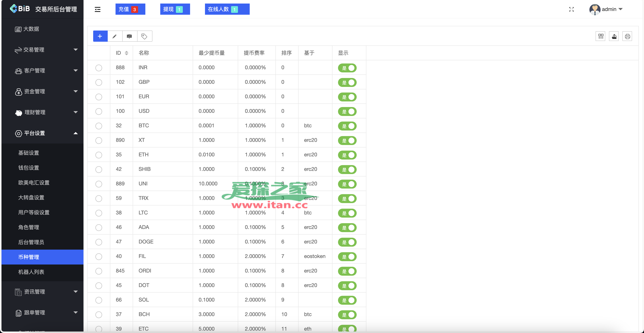
Task: Click the export data icon
Action: [x=614, y=36]
